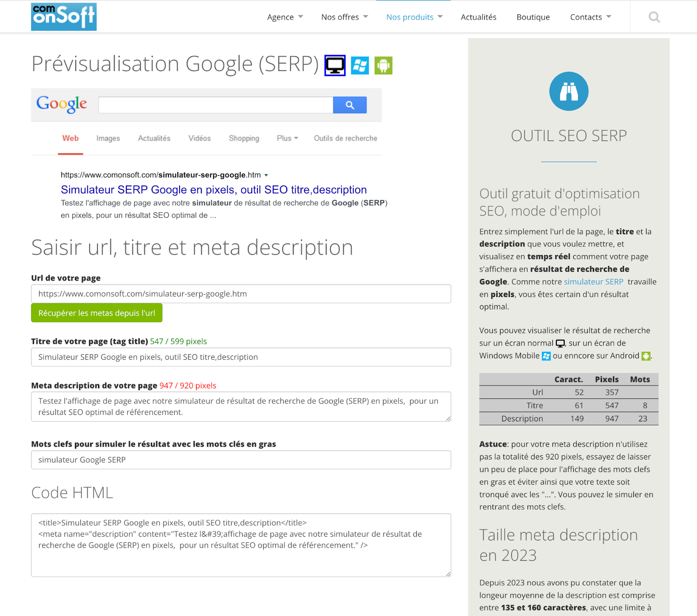Image resolution: width=697 pixels, height=616 pixels.
Task: Click the Pixels column header
Action: 607,380
